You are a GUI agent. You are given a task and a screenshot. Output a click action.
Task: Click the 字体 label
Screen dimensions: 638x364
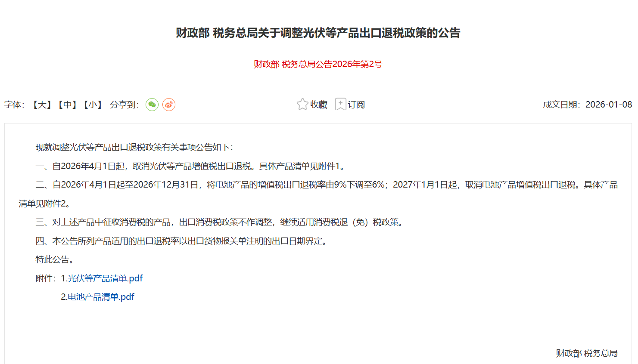pos(14,105)
